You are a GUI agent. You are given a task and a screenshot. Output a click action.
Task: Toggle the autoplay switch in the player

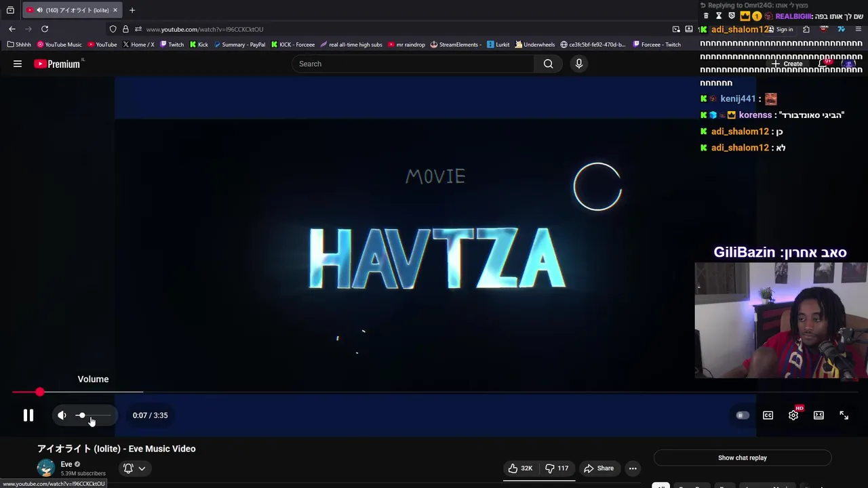pos(742,415)
